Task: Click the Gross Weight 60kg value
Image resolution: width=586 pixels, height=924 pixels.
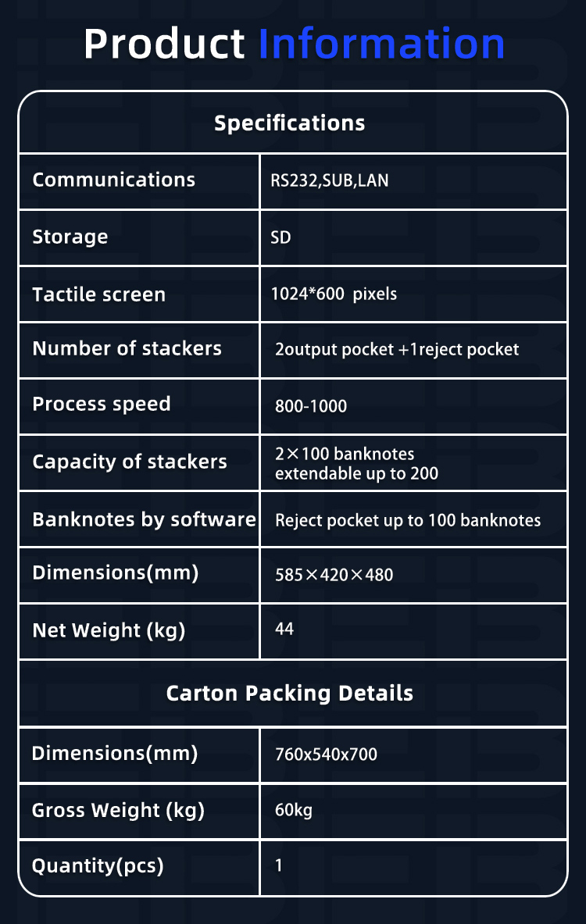Action: point(294,810)
